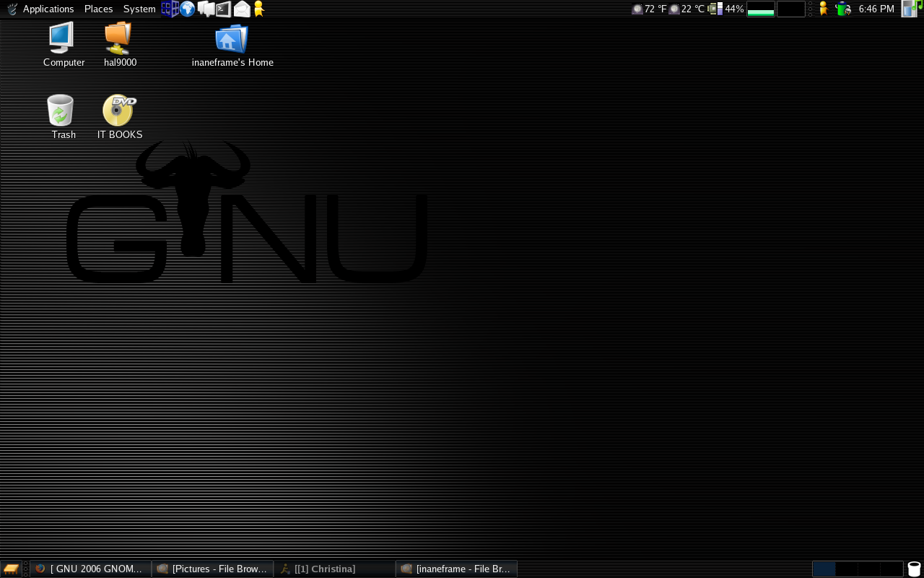Switch to inaneframe - File Browser window
Screen dimensions: 924x578
[456, 569]
